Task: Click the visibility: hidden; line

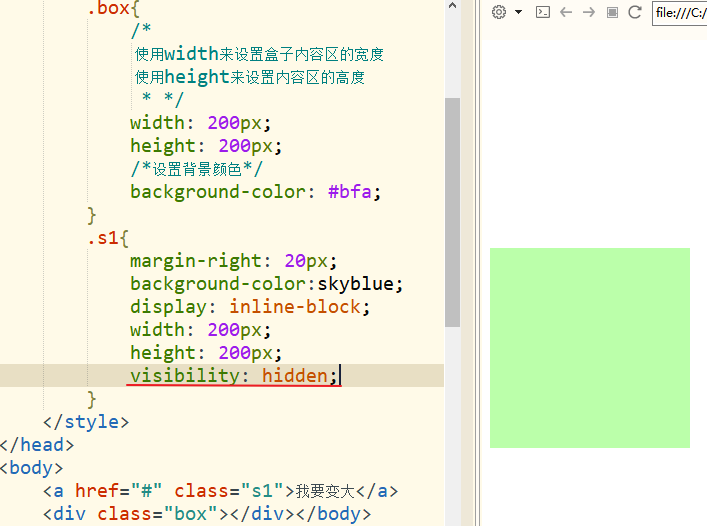Action: pos(234,376)
